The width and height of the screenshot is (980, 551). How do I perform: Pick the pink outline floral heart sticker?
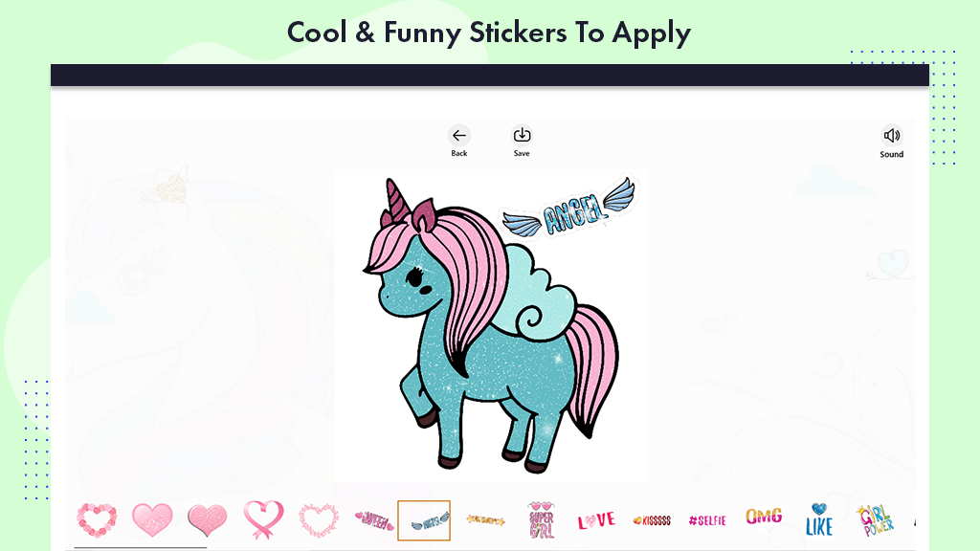pyautogui.click(x=319, y=519)
